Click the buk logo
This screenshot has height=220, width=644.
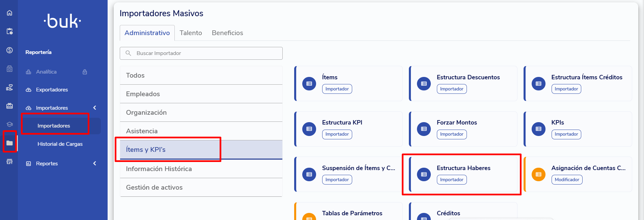[x=62, y=21]
